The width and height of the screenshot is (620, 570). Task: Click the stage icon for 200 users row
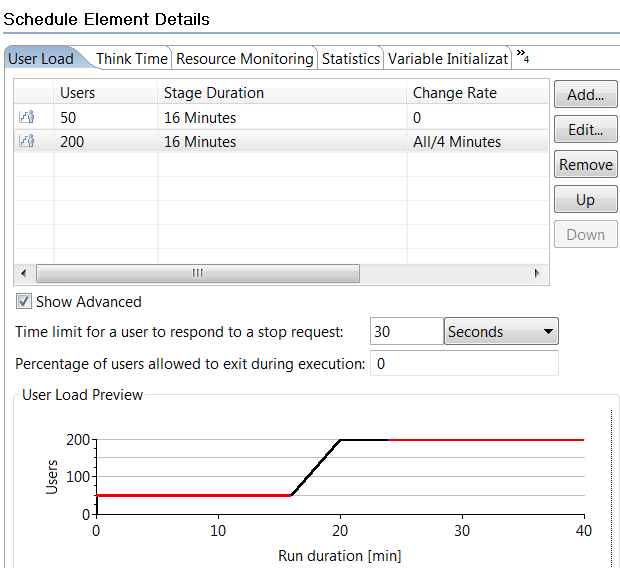click(x=27, y=141)
